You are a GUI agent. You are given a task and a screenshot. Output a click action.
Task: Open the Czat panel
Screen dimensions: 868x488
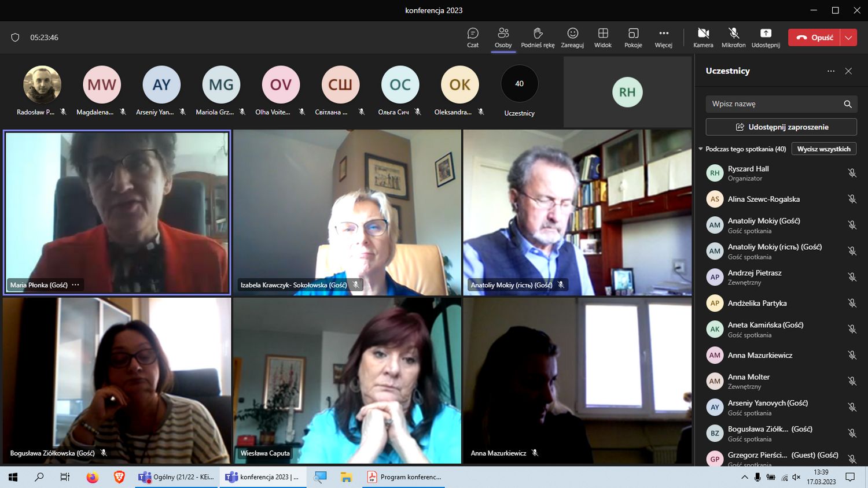click(x=473, y=37)
